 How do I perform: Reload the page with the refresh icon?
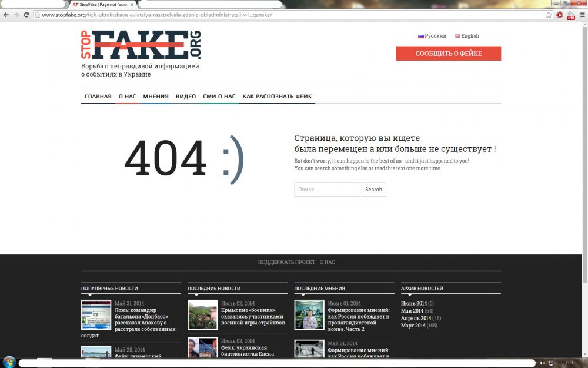point(26,15)
